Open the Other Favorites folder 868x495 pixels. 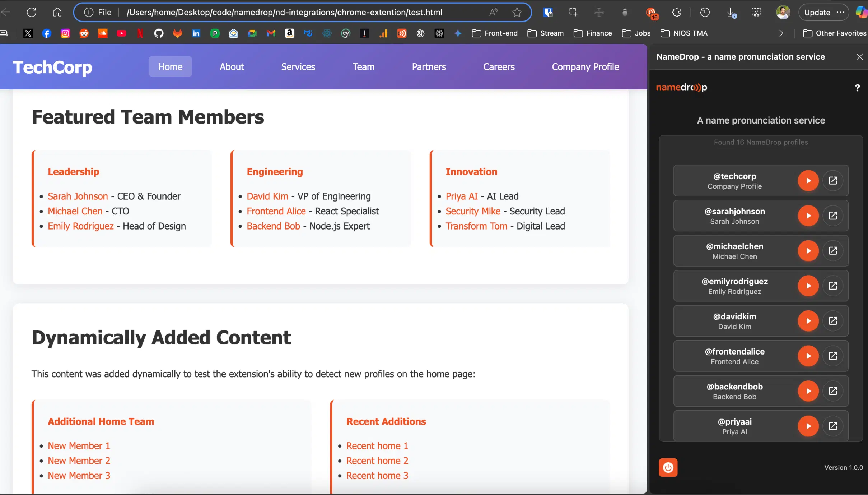(835, 33)
